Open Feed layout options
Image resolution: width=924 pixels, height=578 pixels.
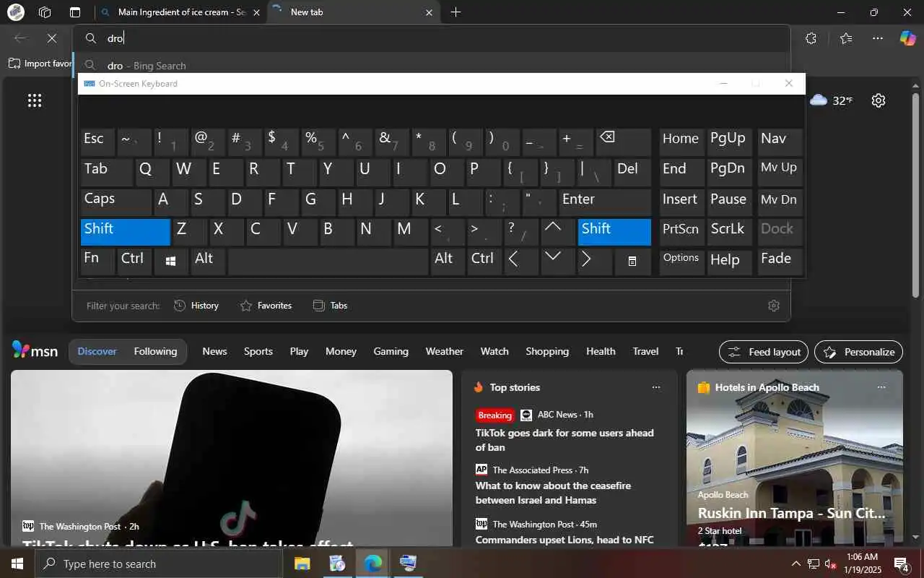click(x=764, y=352)
